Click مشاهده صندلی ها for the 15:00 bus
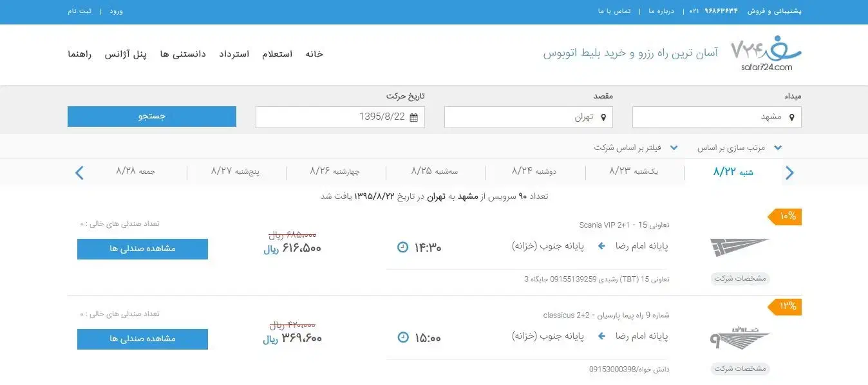This screenshot has width=868, height=385. click(x=142, y=339)
